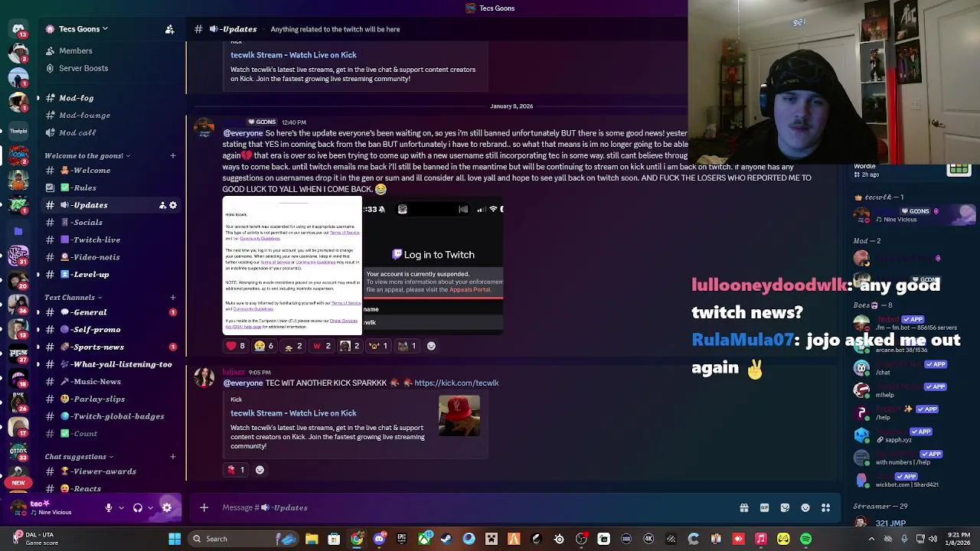Open the Twitch-live channel
This screenshot has height=551, width=980.
111,240
